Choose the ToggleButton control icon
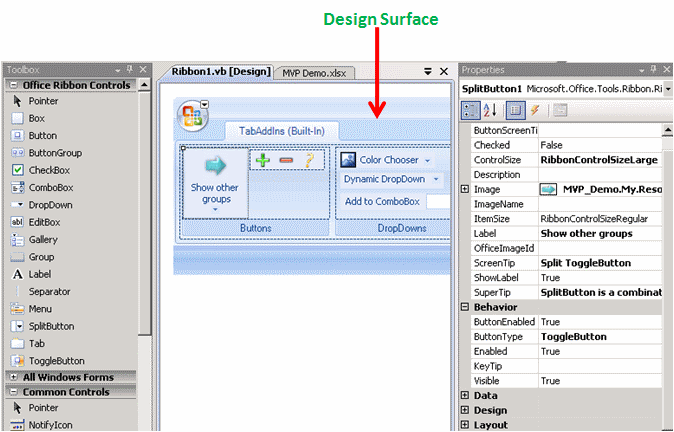 (x=17, y=361)
